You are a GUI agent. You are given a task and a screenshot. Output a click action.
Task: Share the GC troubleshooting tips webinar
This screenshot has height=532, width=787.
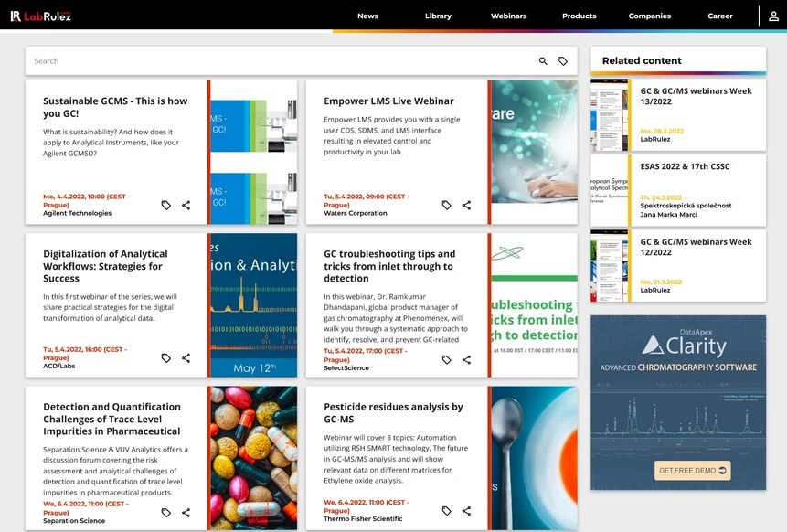click(467, 359)
